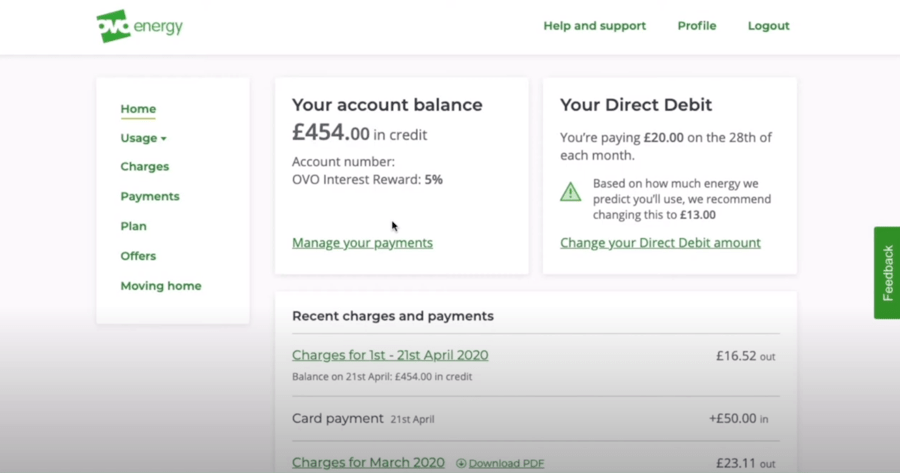Click the download icon beside Download PDF
Image resolution: width=900 pixels, height=473 pixels.
click(461, 463)
